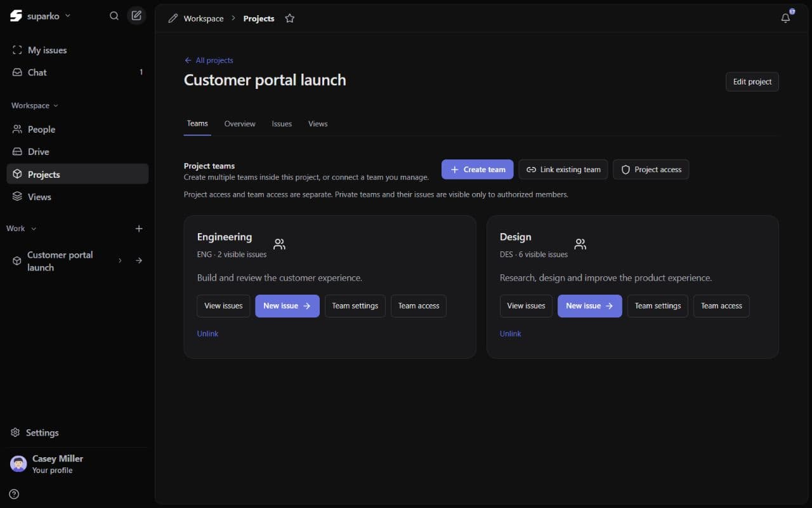Go back to All projects
The image size is (812, 508).
209,60
